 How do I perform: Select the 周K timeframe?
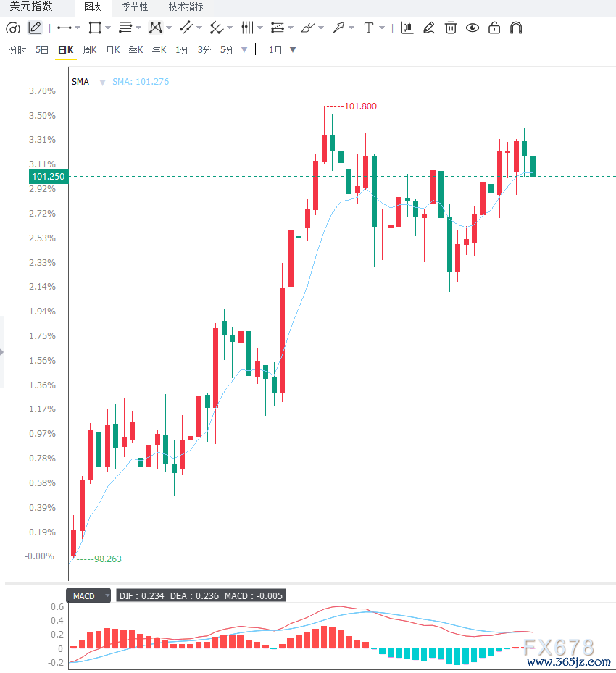point(89,50)
